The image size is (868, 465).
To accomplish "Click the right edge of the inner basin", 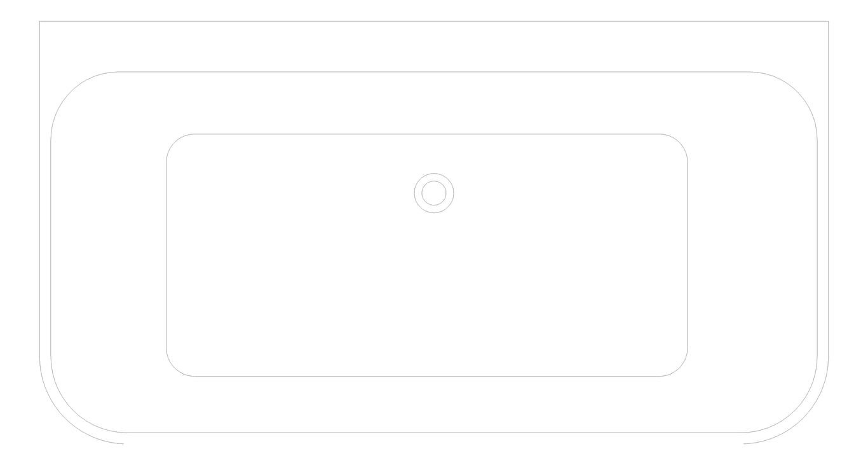I will (x=688, y=254).
